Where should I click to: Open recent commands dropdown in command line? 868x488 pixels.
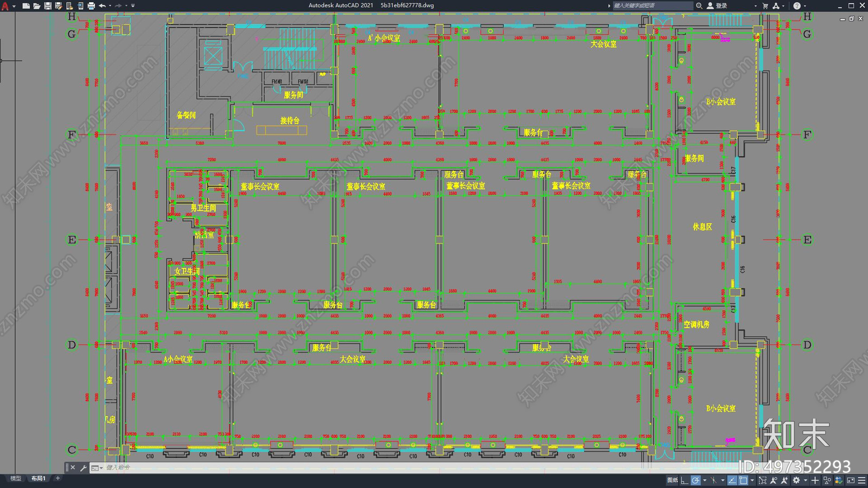(97, 467)
